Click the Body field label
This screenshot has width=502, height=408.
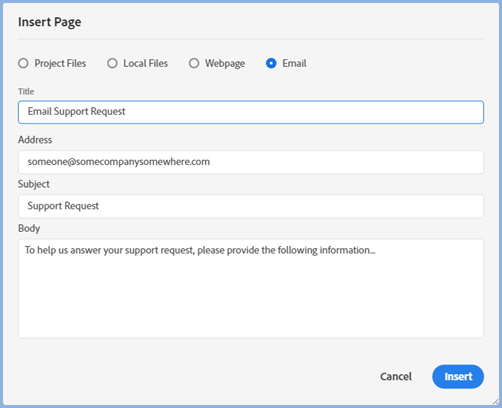[29, 228]
